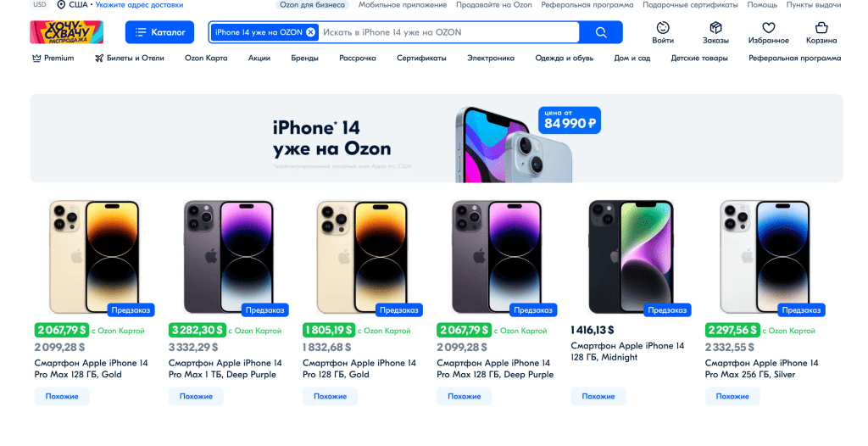The width and height of the screenshot is (868, 446).
Task: Open the Избранное favorites heart icon
Action: coord(768,28)
